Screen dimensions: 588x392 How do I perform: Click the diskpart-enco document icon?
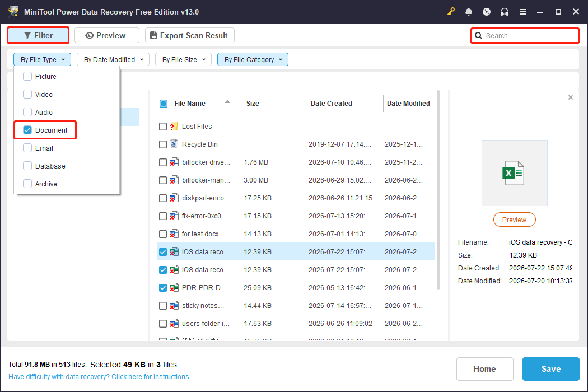(174, 198)
